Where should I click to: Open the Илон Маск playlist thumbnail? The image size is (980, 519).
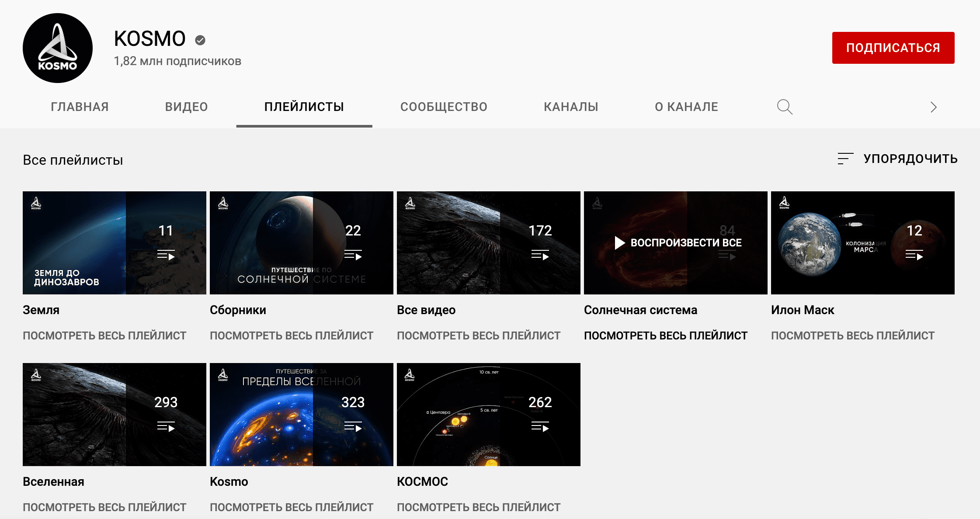[x=863, y=243]
